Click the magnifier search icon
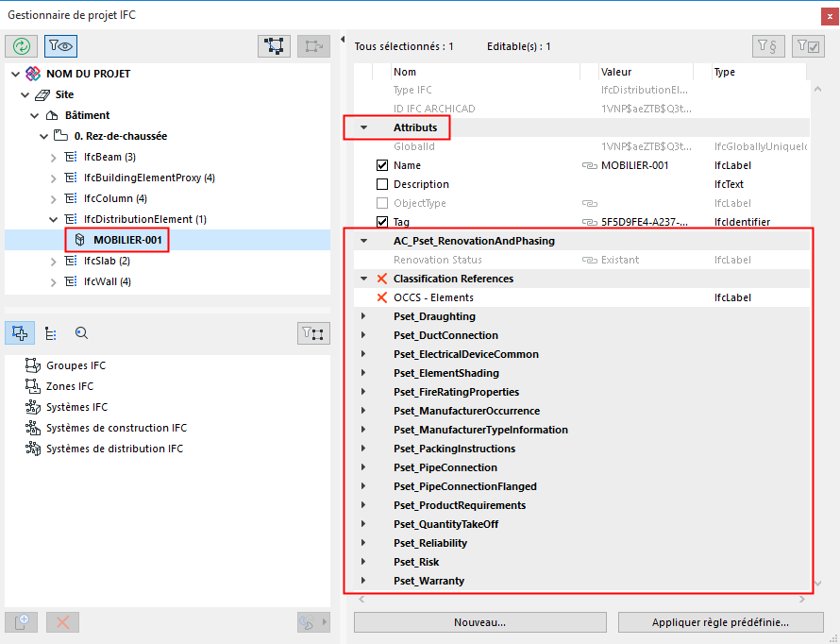The width and height of the screenshot is (840, 644). [x=81, y=333]
